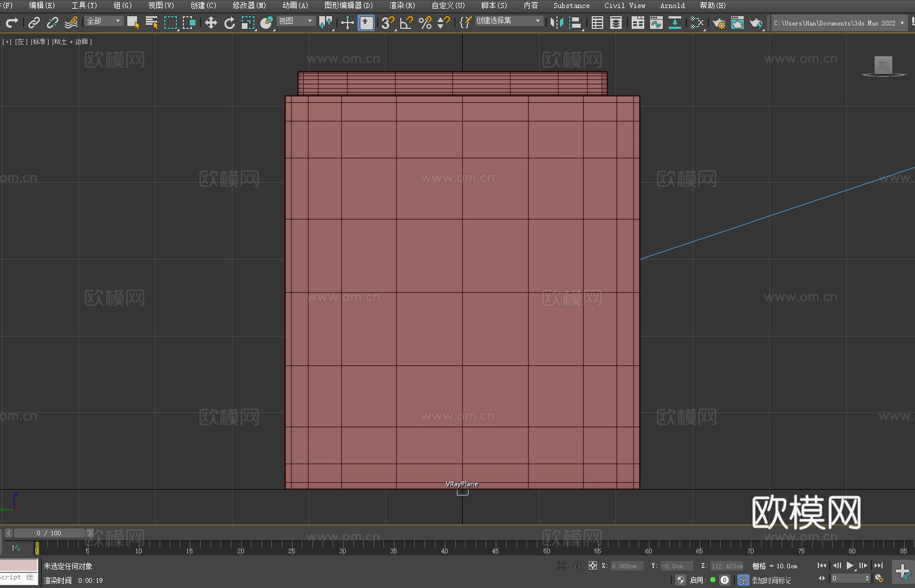Image resolution: width=915 pixels, height=588 pixels.
Task: Open the Curve Editor
Action: (656, 23)
